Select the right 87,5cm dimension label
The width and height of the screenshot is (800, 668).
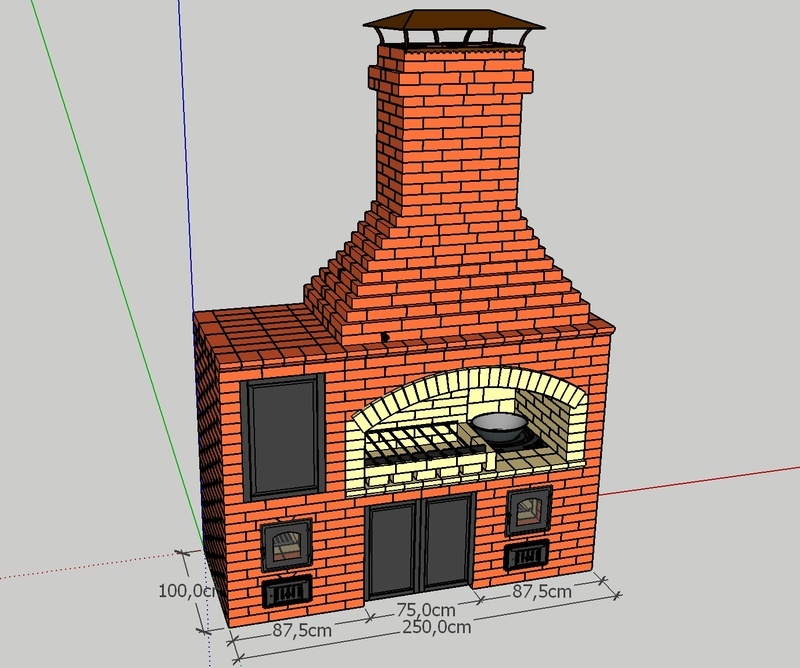tap(542, 591)
